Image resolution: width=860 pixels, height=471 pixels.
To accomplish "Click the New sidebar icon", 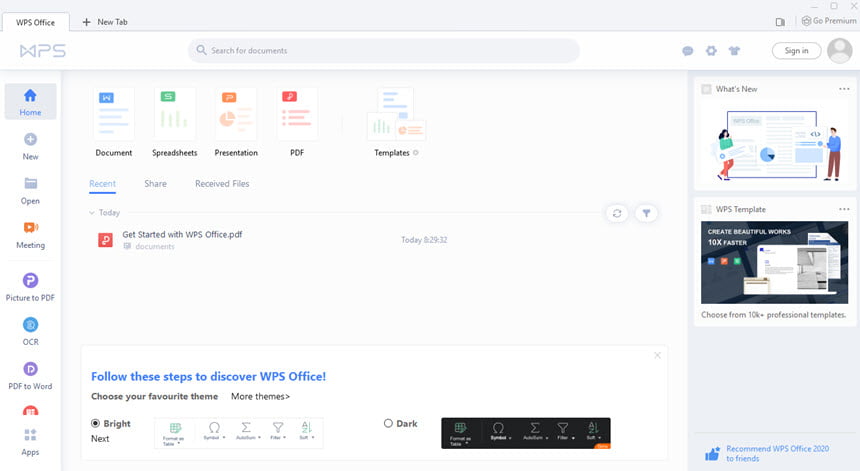I will pos(30,140).
